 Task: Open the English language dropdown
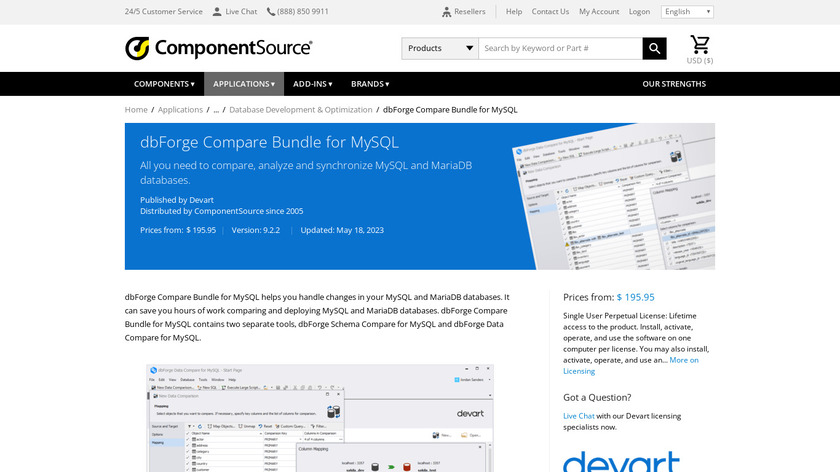687,12
